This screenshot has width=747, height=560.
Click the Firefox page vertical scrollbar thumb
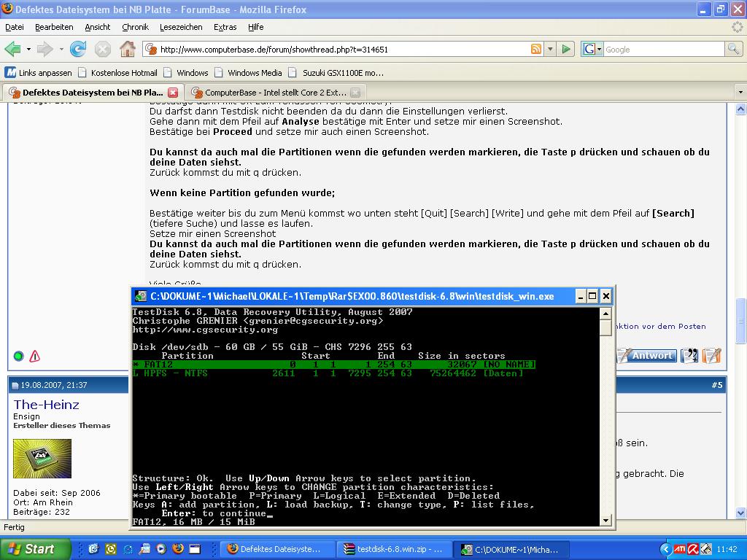tap(741, 321)
